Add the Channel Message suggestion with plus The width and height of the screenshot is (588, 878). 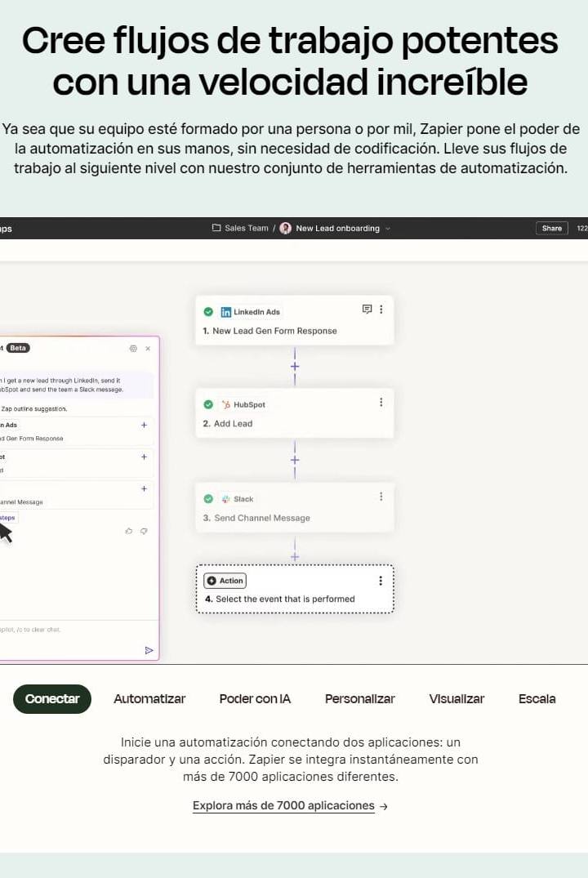click(144, 489)
